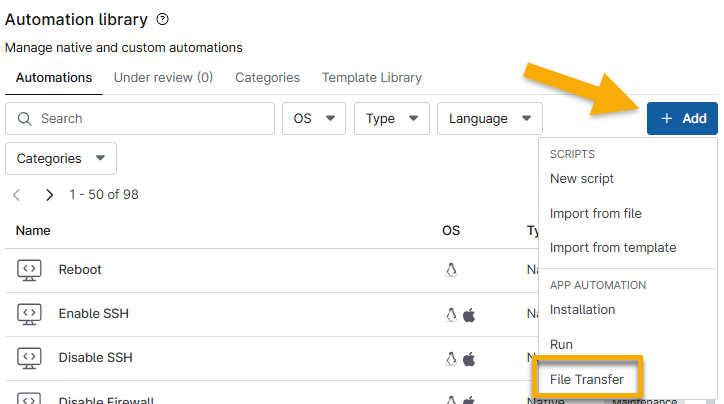
Task: Click the Apple icon in Disable SSH row
Action: [x=469, y=359]
